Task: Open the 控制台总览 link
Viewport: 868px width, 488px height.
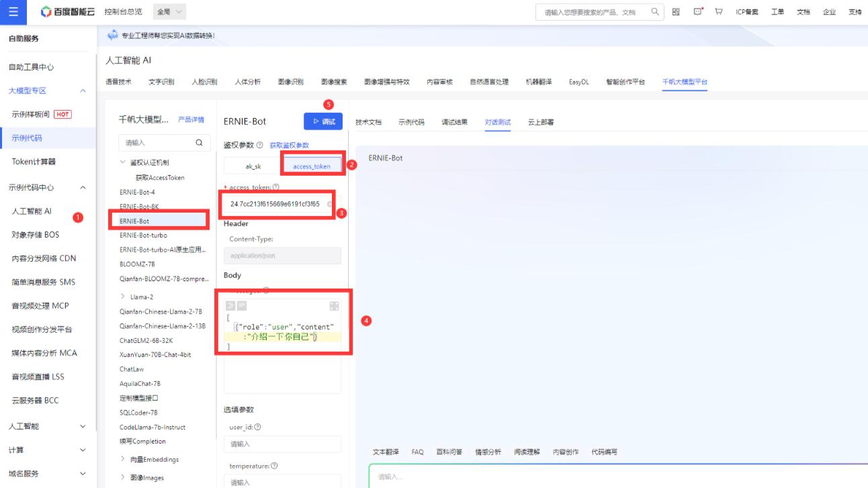Action: [x=123, y=12]
